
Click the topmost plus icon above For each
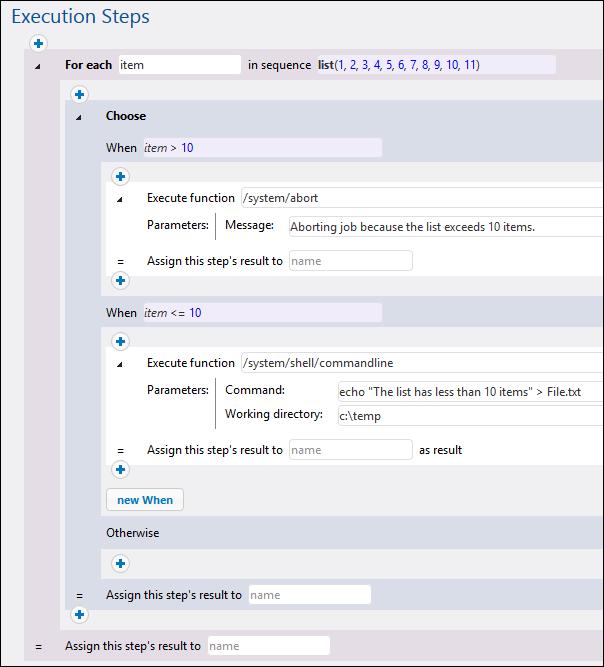point(38,44)
